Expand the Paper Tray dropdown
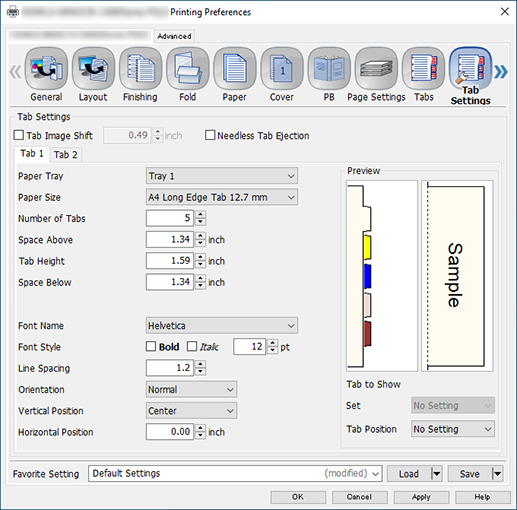This screenshot has height=510, width=517. click(x=222, y=176)
